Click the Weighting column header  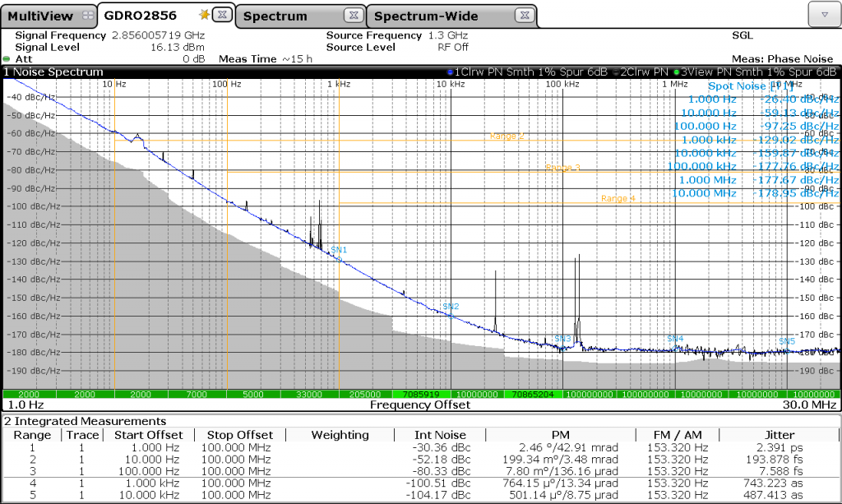tap(340, 435)
